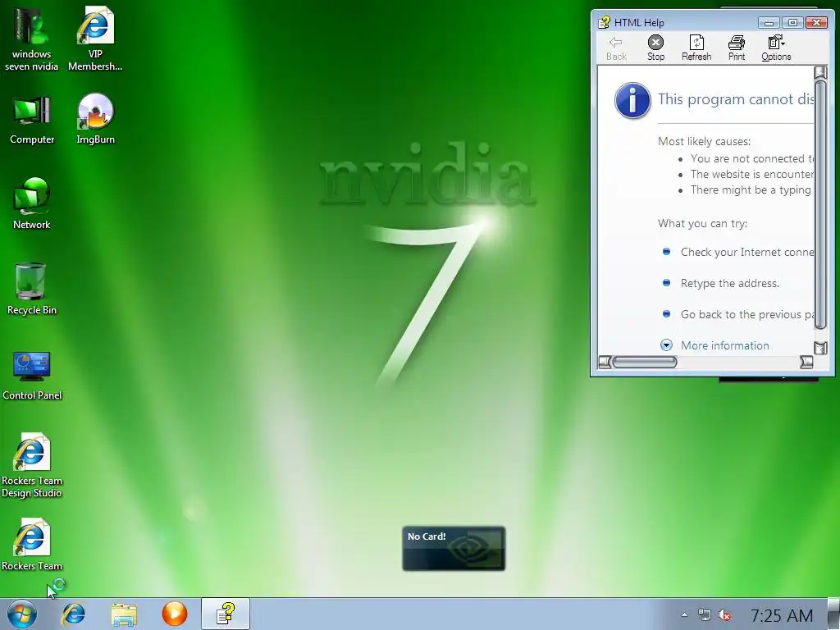Select the HTML Help taskbar button
840x630 pixels.
tap(226, 614)
